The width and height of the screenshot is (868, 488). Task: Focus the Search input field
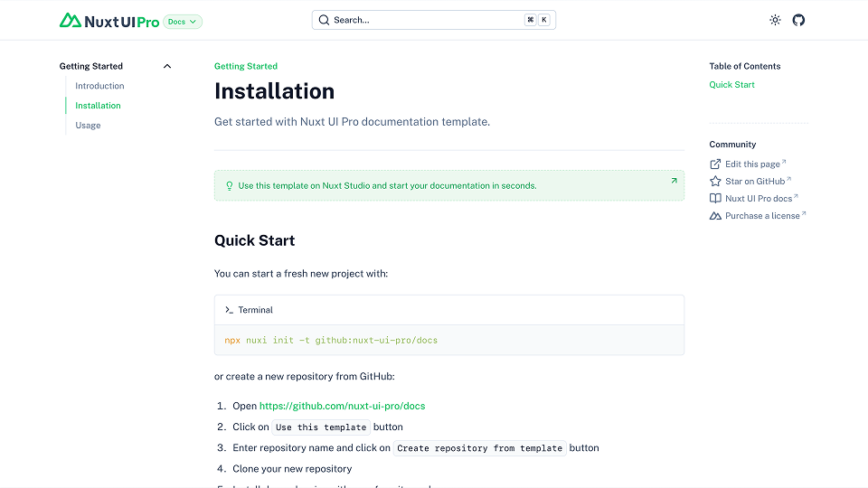tap(425, 20)
